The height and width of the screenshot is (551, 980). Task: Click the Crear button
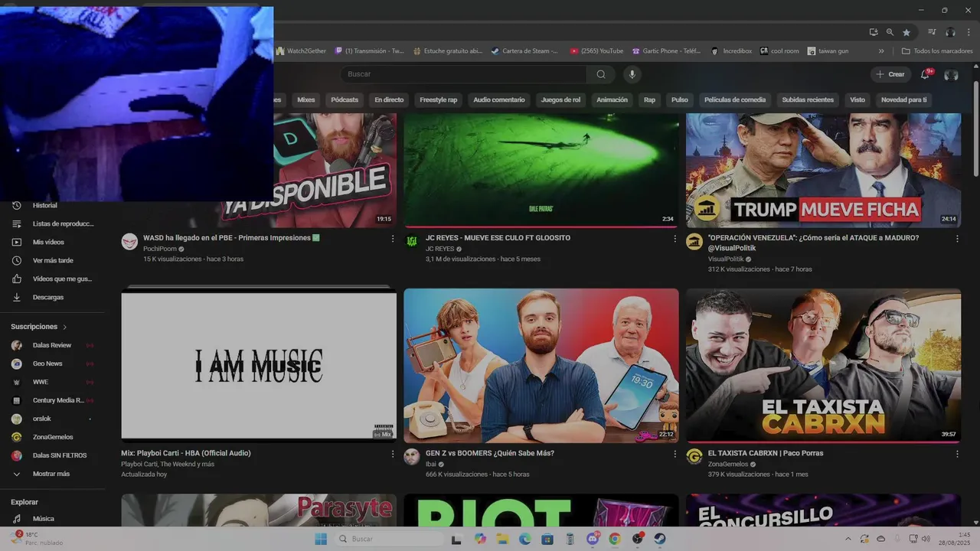890,74
